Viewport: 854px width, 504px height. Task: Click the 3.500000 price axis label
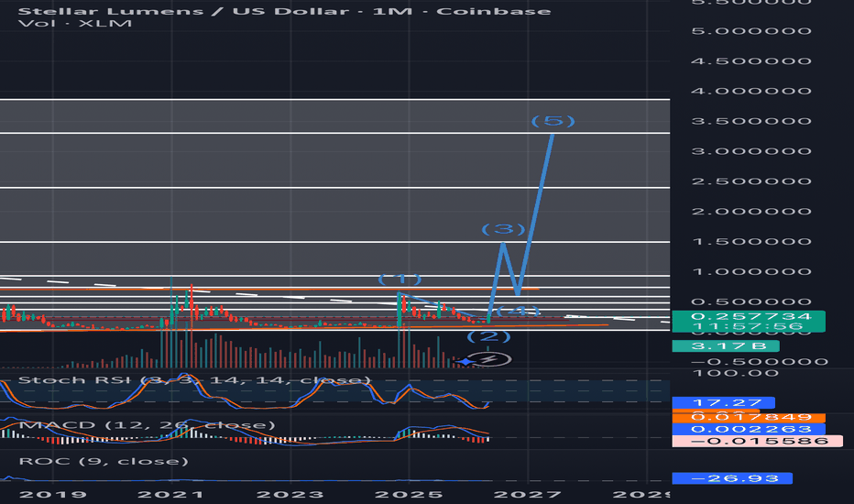click(x=751, y=121)
